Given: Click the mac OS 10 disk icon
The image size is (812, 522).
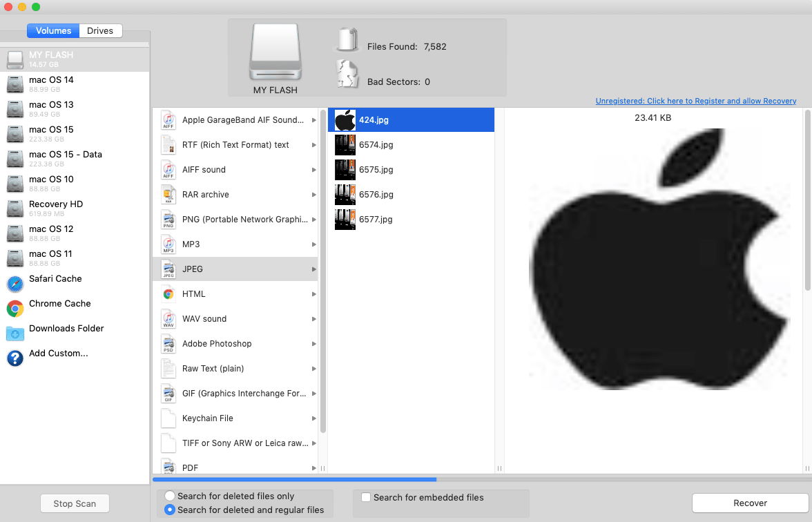Looking at the screenshot, I should pos(15,184).
